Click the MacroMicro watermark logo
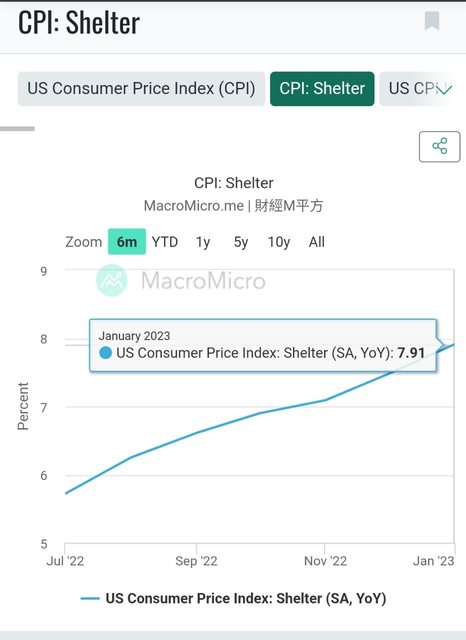466x640 pixels. point(112,280)
